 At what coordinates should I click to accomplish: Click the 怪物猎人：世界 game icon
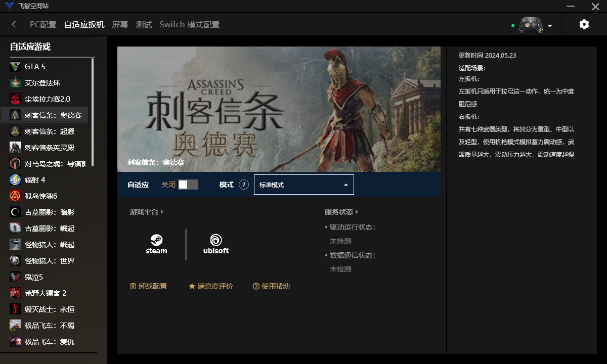[15, 260]
